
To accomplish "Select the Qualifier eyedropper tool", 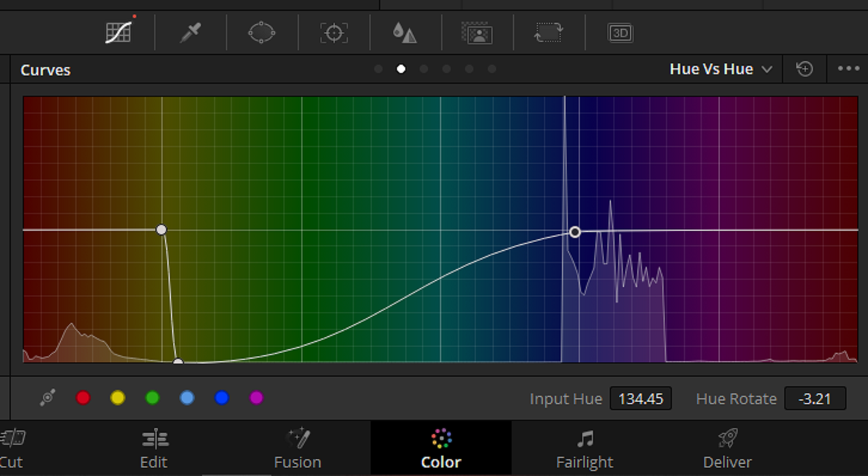I will point(190,33).
